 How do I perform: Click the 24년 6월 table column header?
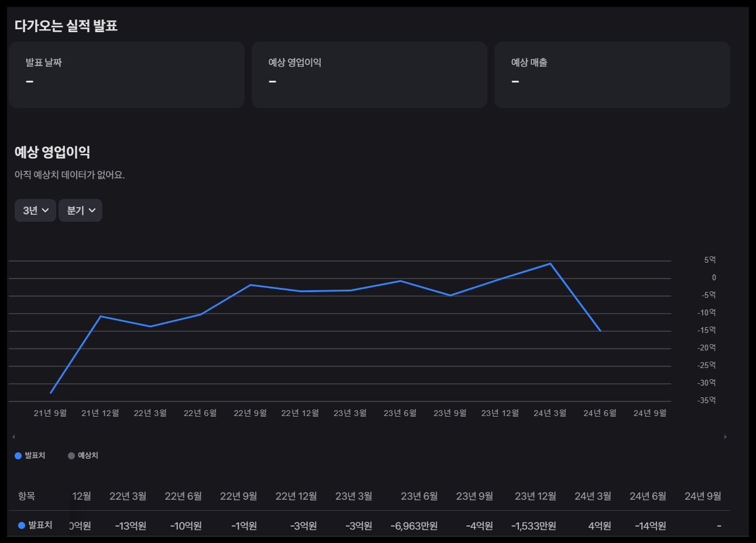point(648,496)
